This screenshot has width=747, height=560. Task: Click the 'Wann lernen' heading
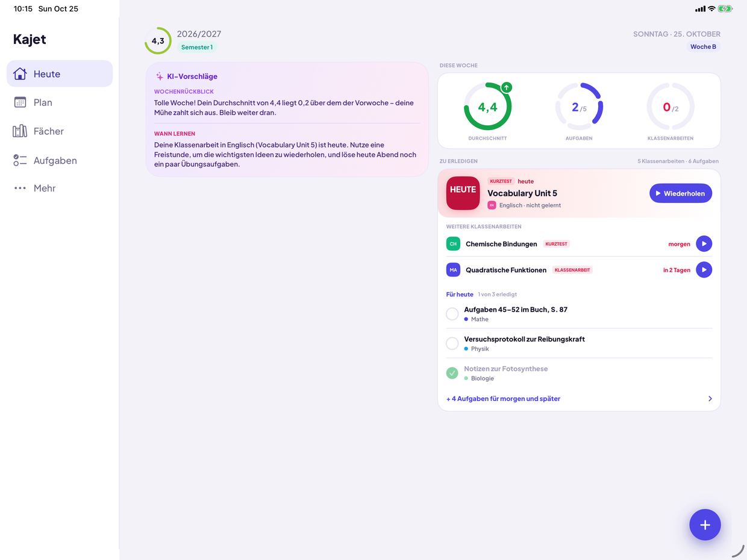pos(175,134)
